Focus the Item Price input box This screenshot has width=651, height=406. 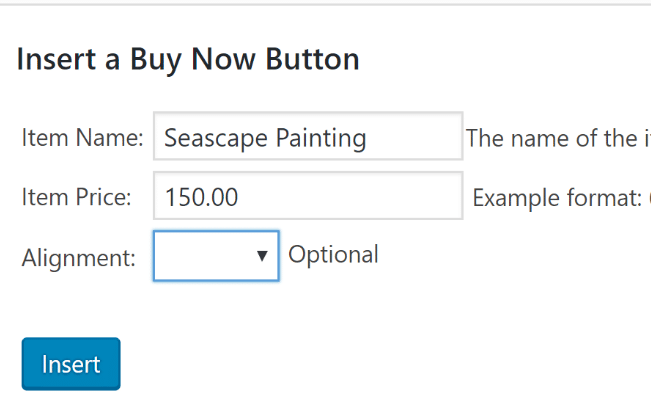click(x=308, y=196)
